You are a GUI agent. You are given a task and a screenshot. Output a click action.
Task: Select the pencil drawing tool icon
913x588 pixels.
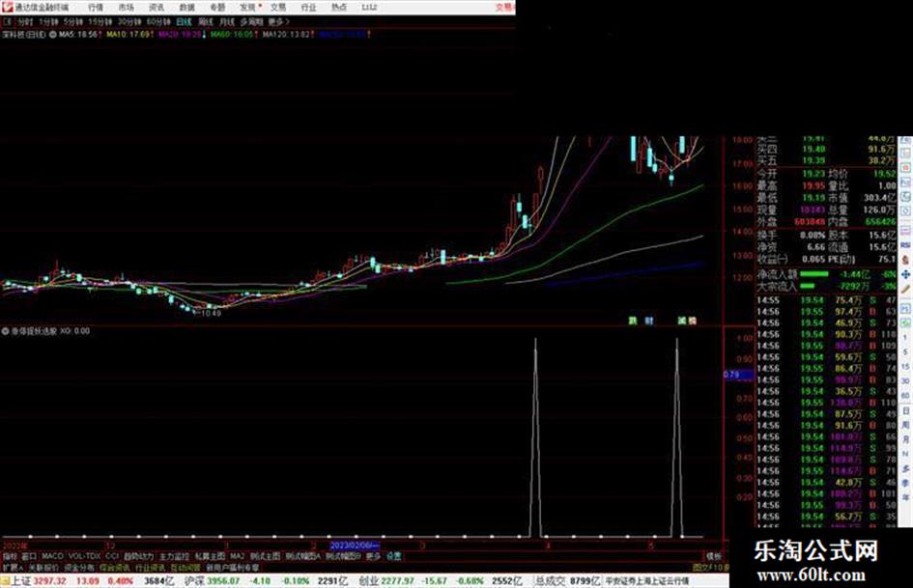[x=905, y=289]
